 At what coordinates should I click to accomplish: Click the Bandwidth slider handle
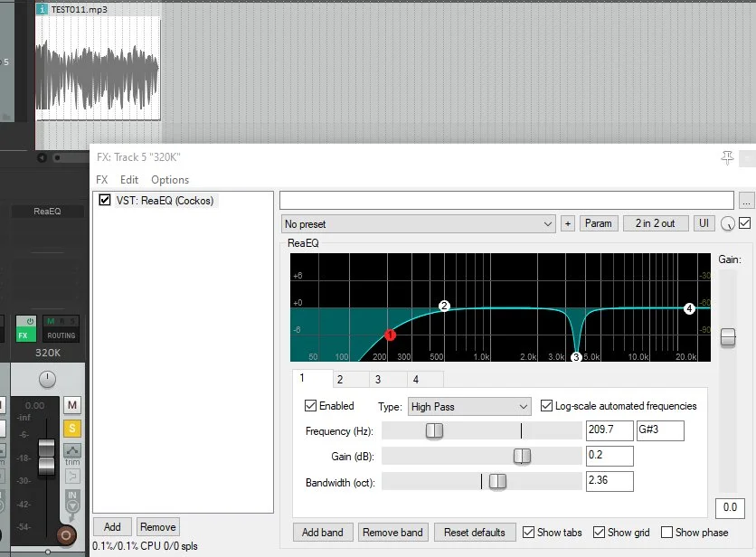[x=497, y=482]
